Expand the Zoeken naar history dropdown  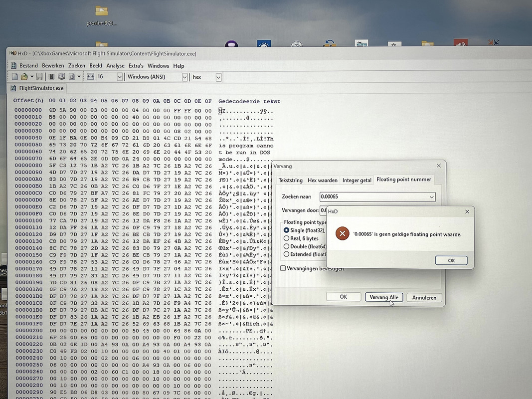[431, 197]
